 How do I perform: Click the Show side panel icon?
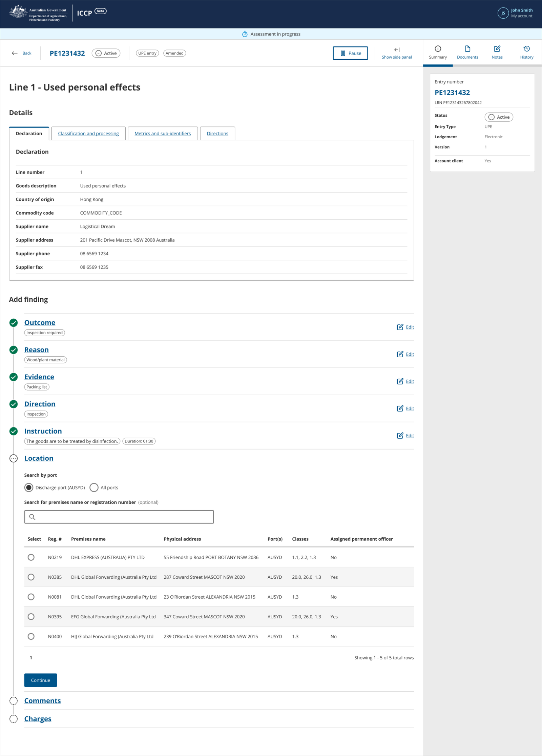[397, 50]
